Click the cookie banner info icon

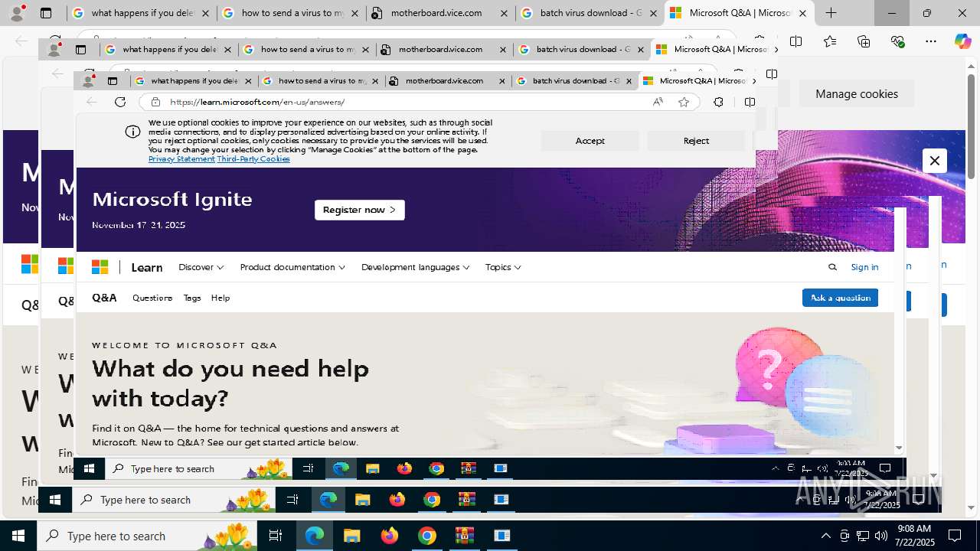[x=132, y=132]
